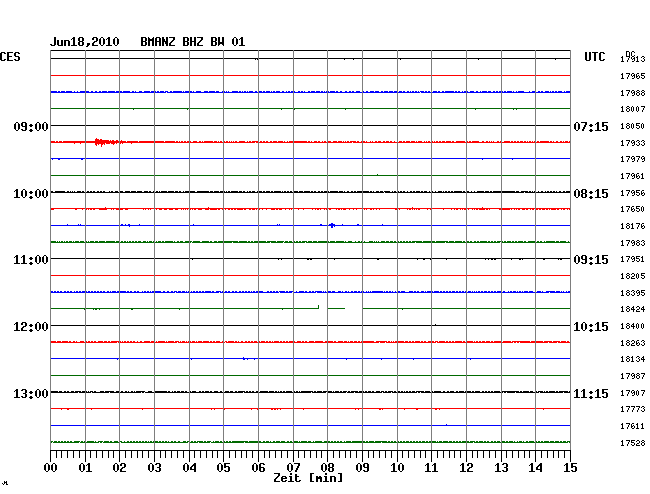Click the 02 minute axis label
The height and width of the screenshot is (494, 650).
pos(120,468)
